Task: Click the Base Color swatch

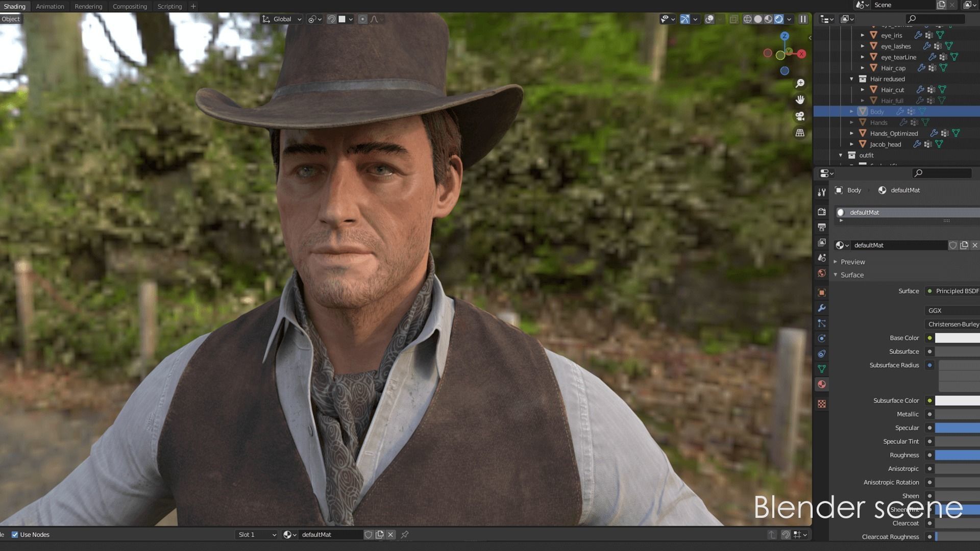Action: (x=958, y=338)
